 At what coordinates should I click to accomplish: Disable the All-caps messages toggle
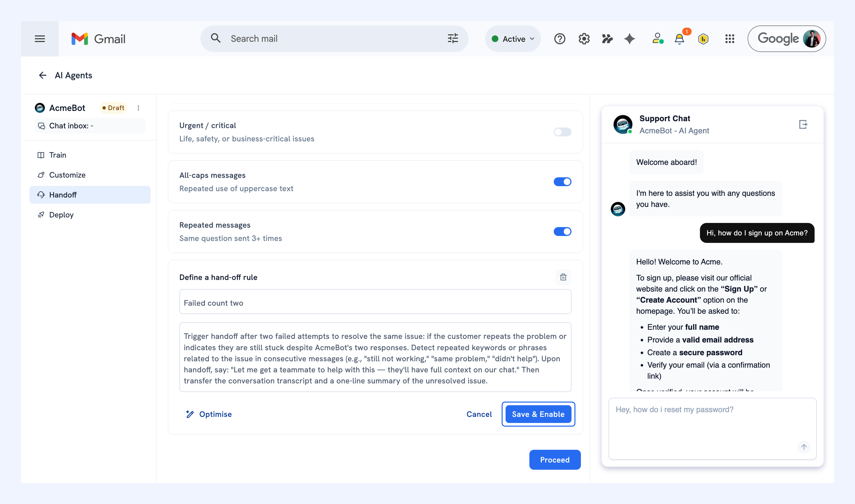coord(562,182)
